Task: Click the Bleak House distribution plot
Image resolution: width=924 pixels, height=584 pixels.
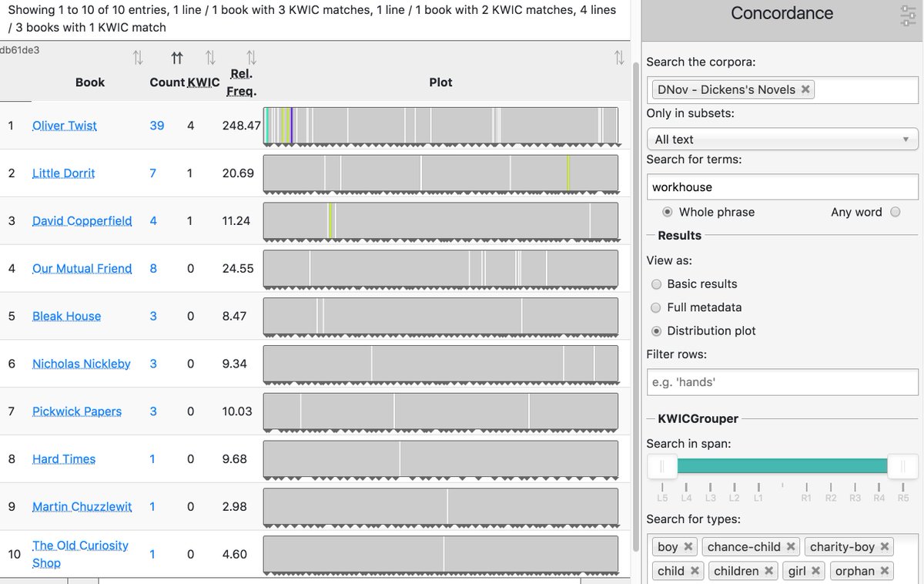Action: pos(440,317)
